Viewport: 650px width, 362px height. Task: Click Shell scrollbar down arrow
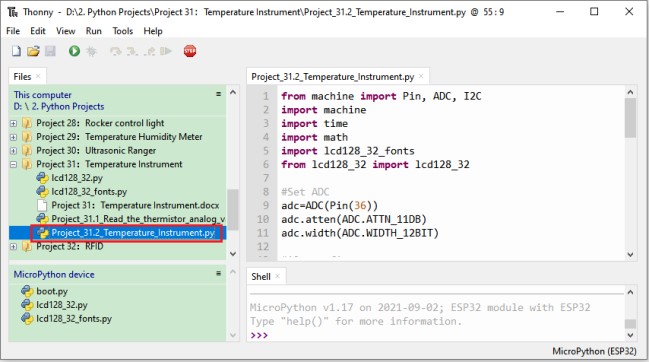(631, 335)
